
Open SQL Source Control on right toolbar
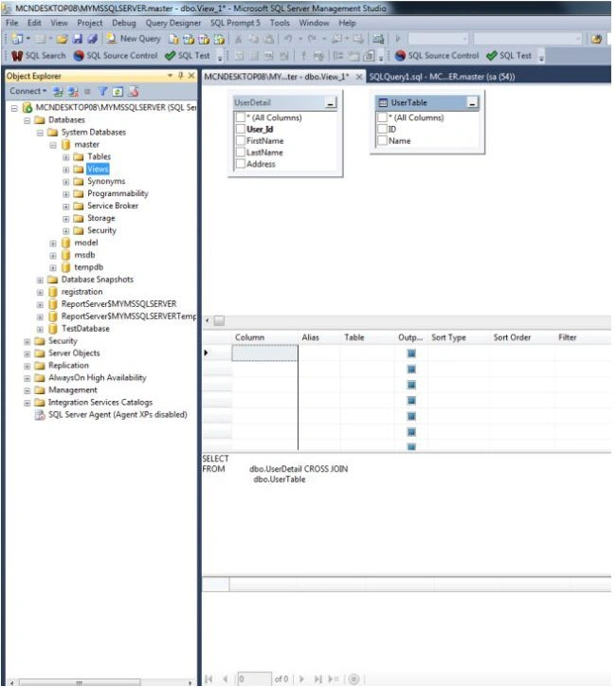tap(437, 56)
